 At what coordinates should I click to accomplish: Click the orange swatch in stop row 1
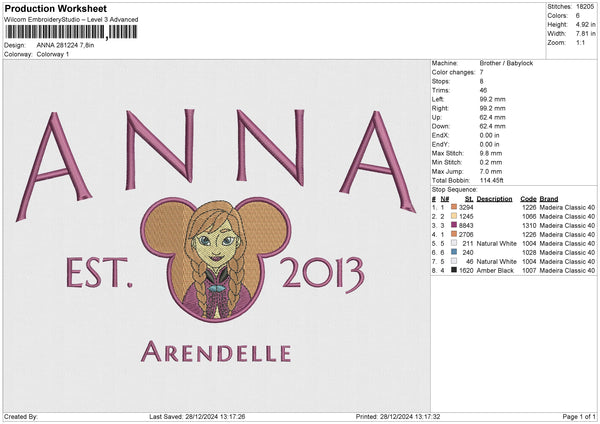(x=454, y=207)
